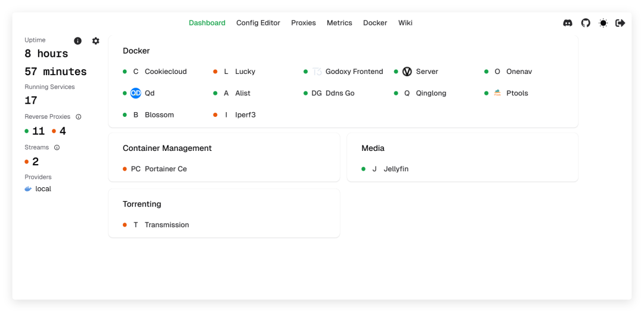Viewport: 644px width, 312px height.
Task: Open the Jellyfin service link
Action: [x=396, y=169]
